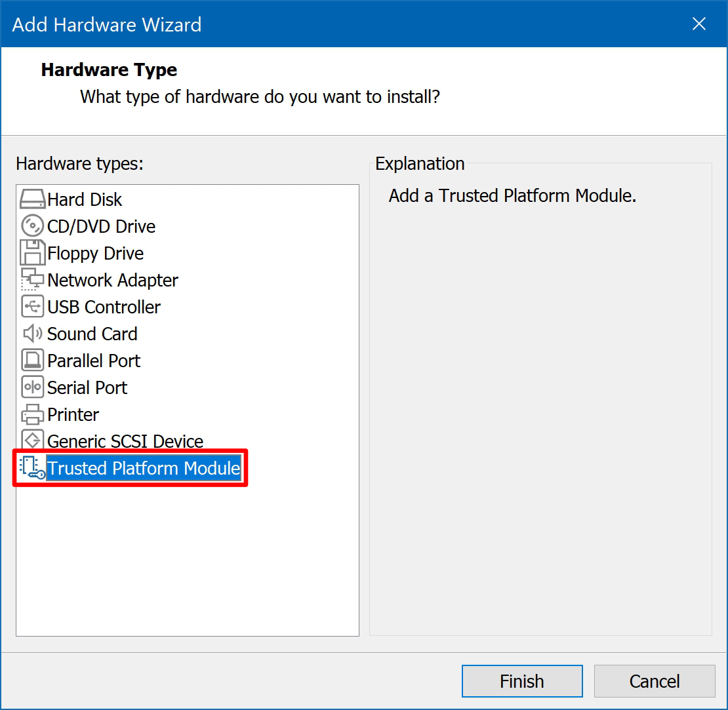Click the USB Controller icon
This screenshot has width=728, height=710.
click(x=33, y=307)
